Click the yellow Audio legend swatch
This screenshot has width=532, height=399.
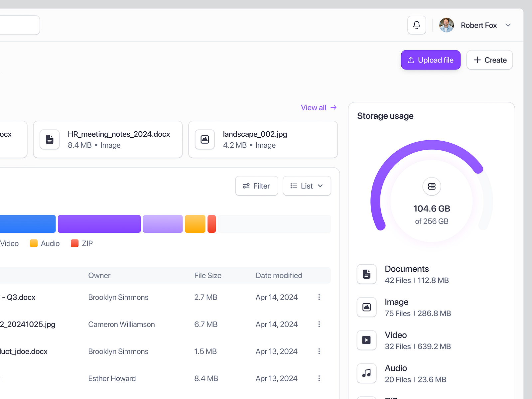[34, 243]
